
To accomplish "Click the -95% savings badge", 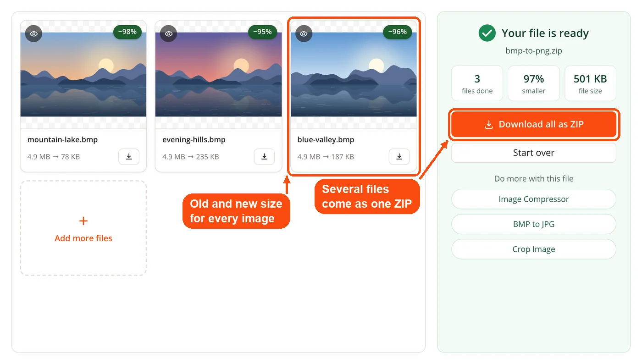I will pyautogui.click(x=262, y=32).
